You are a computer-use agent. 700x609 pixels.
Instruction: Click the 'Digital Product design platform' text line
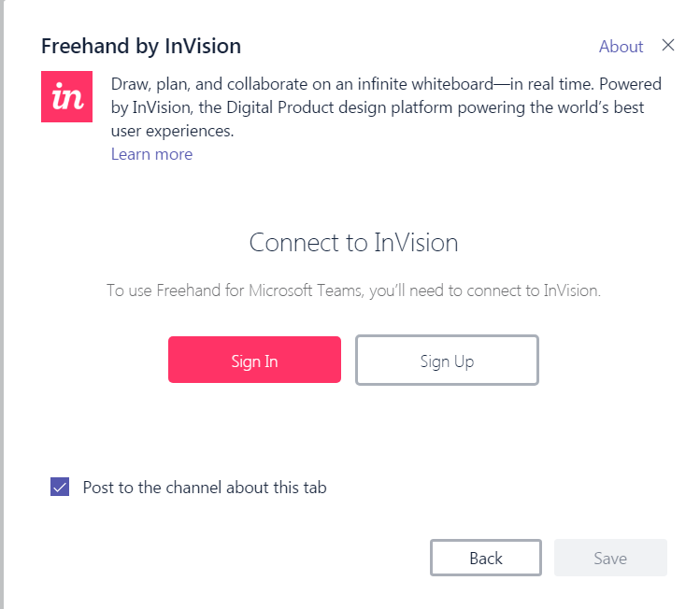pos(378,107)
